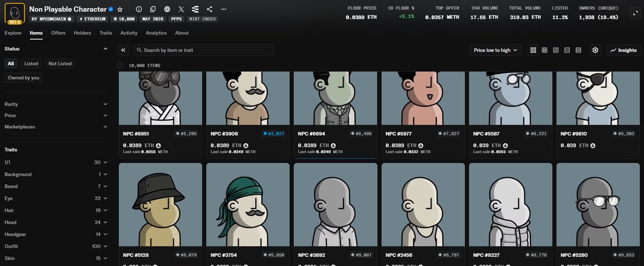The image size is (644, 266).
Task: Collapse the Status section
Action: (105, 49)
